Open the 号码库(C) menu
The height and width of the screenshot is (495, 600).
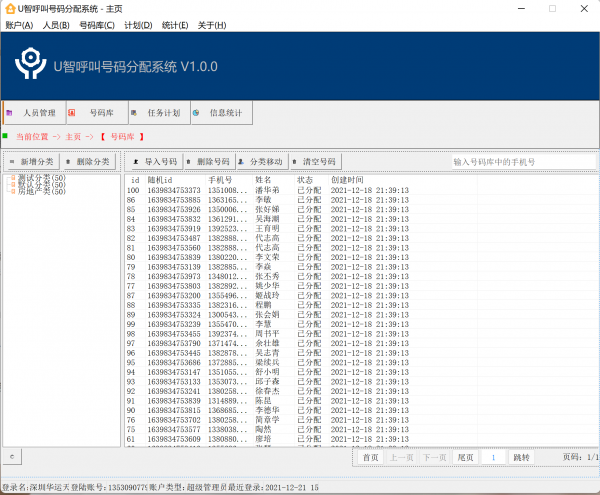[x=97, y=25]
